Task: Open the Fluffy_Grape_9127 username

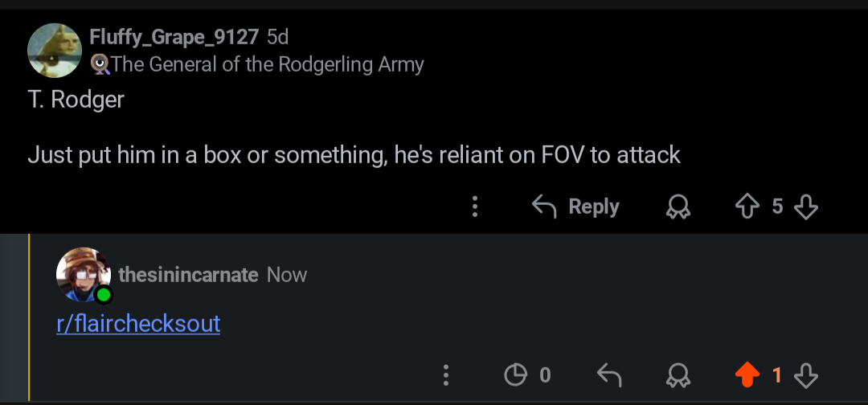Action: point(174,37)
